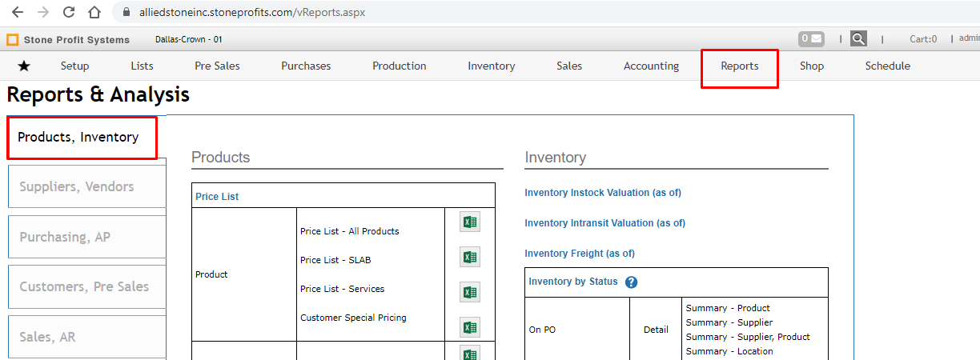Click the Customer Special Pricing text
This screenshot has width=980, height=360.
[x=353, y=318]
